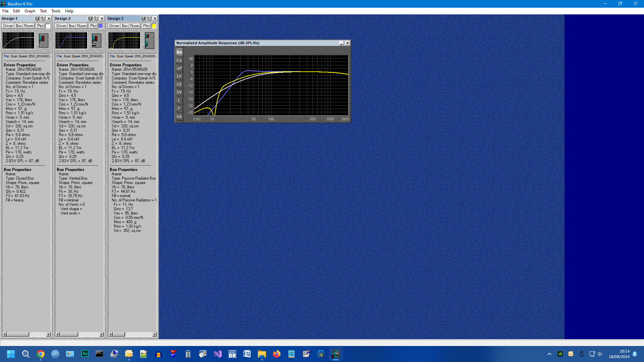The height and width of the screenshot is (362, 644).
Task: Save Design 3 with its disk icon
Action: pos(143,18)
